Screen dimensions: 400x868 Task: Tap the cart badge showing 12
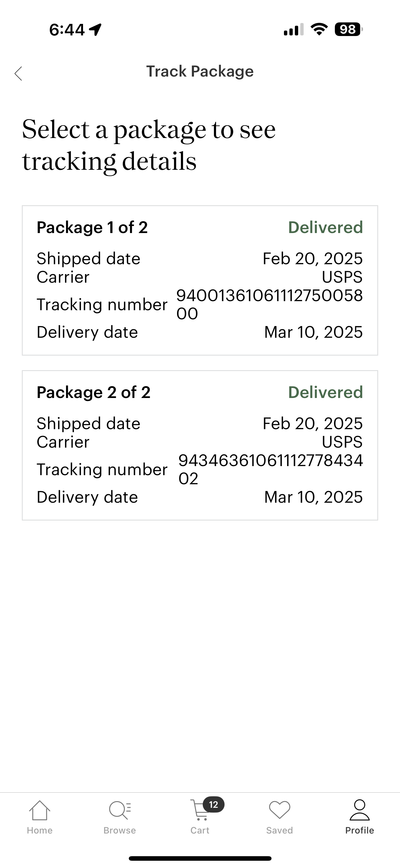tap(214, 805)
